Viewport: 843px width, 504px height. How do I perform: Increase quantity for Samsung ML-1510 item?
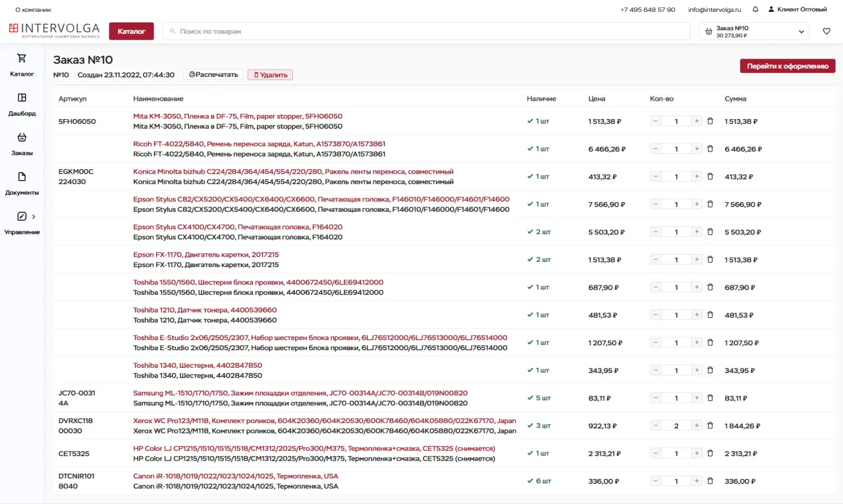tap(697, 398)
